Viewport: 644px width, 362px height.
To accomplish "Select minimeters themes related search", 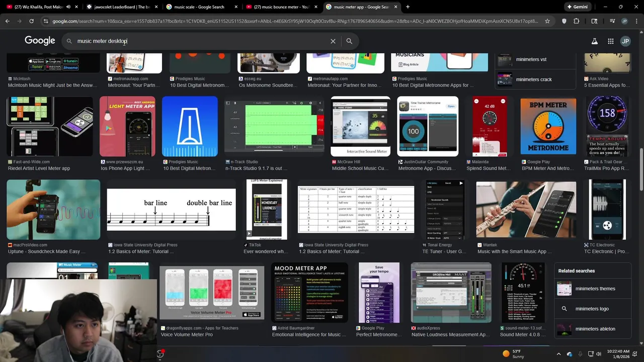I will coord(593,289).
